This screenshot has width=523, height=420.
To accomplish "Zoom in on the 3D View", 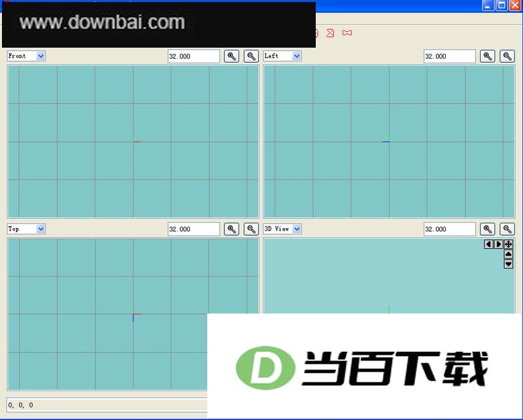I will click(x=487, y=229).
